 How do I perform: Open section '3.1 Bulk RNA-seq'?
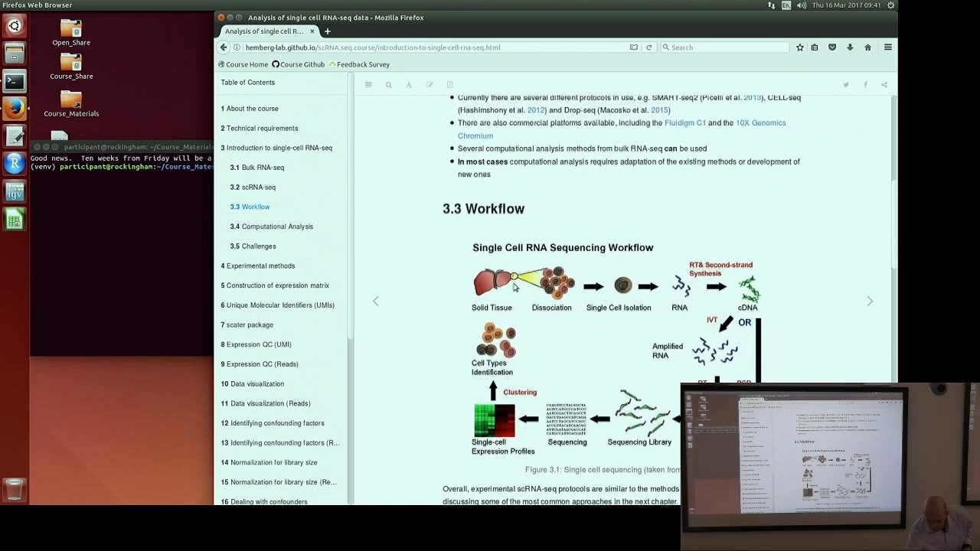256,168
